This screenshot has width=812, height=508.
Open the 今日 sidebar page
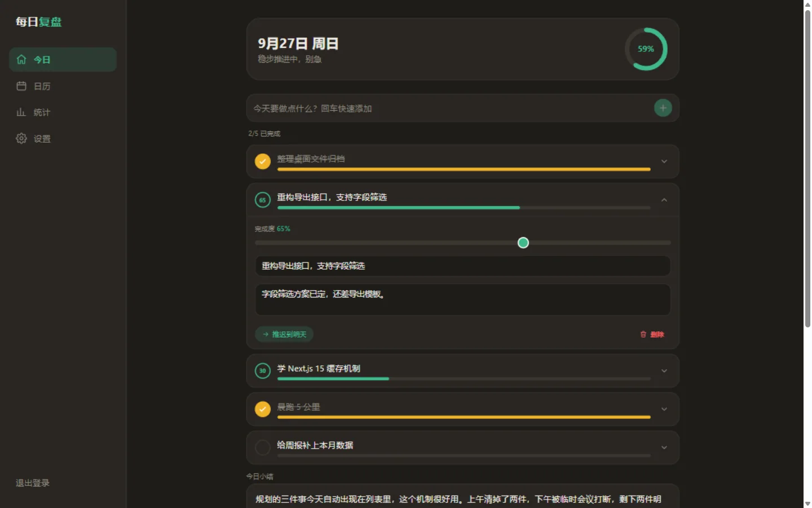click(x=63, y=60)
